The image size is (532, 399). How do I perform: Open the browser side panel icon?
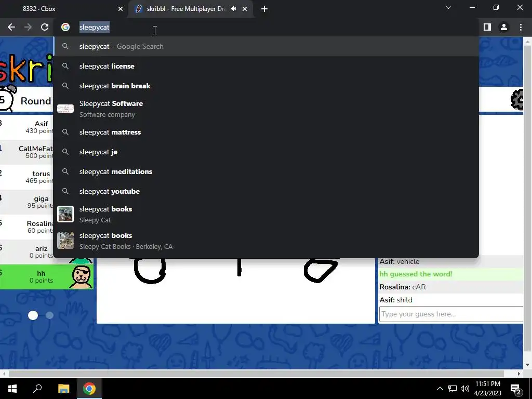(487, 27)
